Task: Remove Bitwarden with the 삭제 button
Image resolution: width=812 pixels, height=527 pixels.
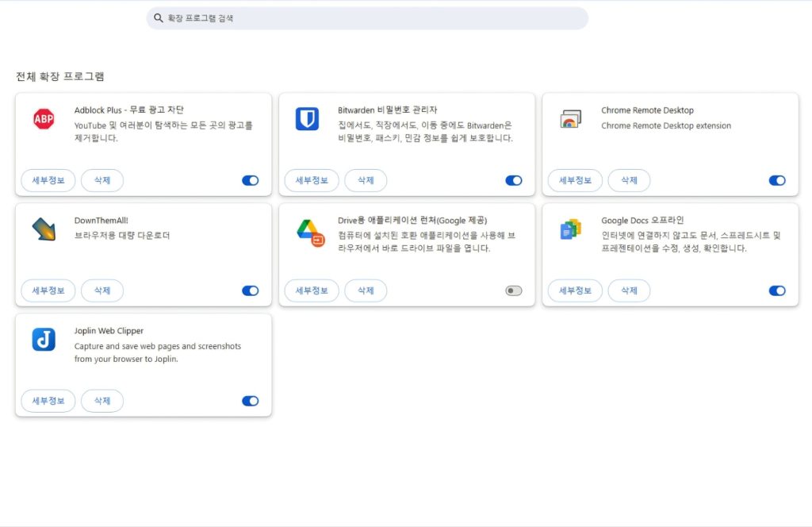Action: [x=366, y=180]
